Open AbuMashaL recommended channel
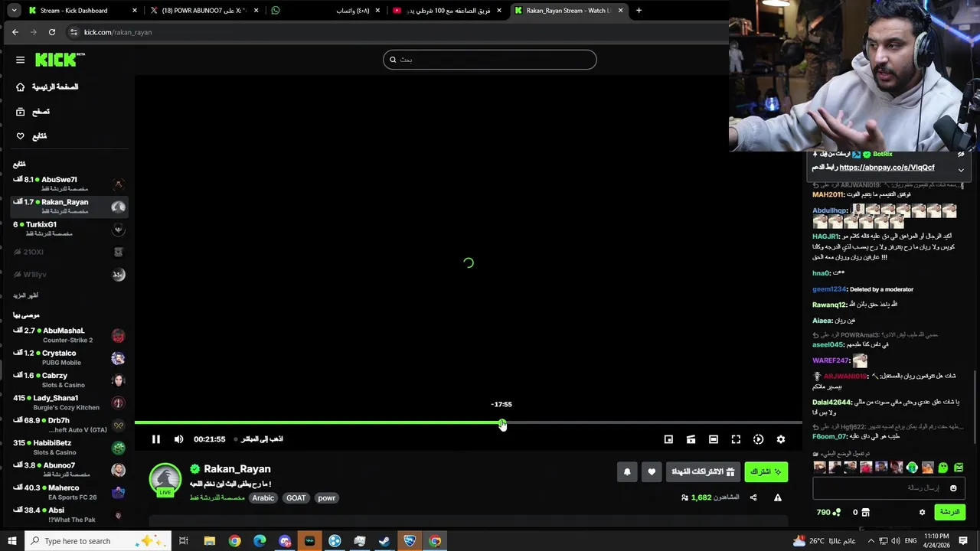Screen dimensions: 980x551 [69, 335]
